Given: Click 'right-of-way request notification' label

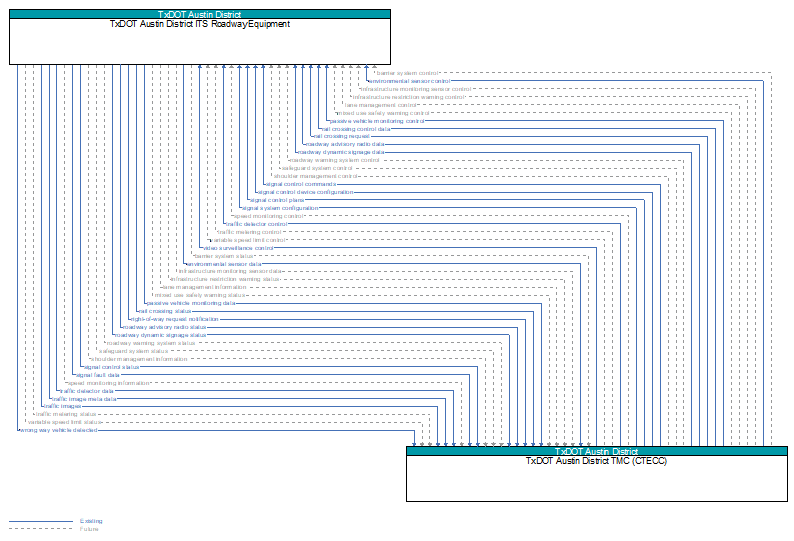Looking at the screenshot, I should coord(175,319).
